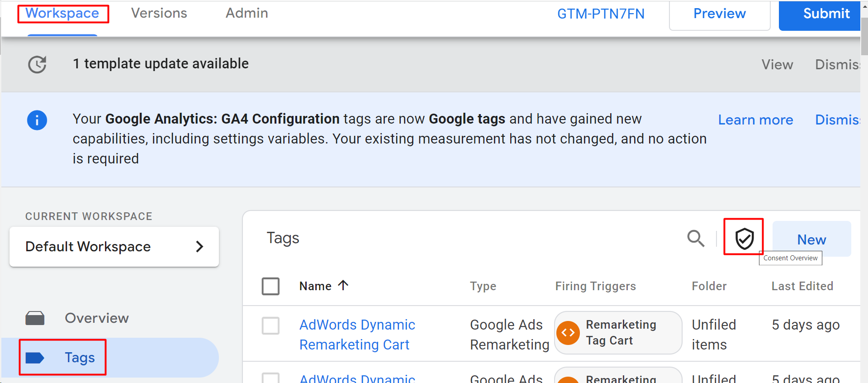The width and height of the screenshot is (868, 383).
Task: Select the Workspace tab
Action: tap(62, 13)
